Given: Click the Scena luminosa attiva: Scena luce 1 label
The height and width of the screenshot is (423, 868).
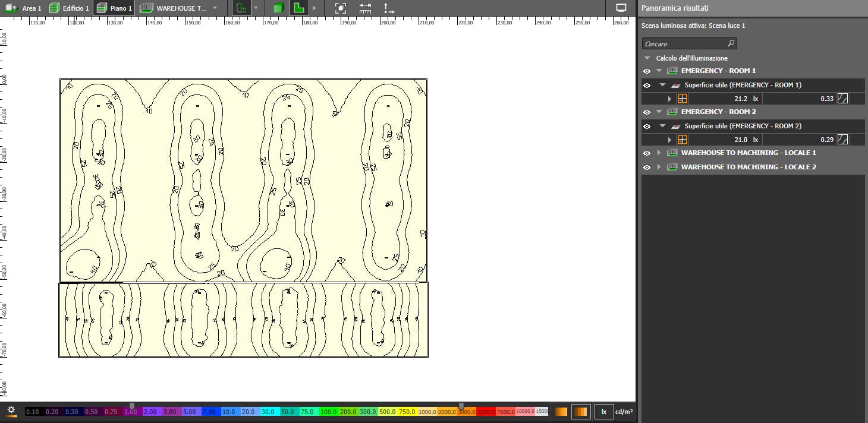Looking at the screenshot, I should [x=693, y=26].
